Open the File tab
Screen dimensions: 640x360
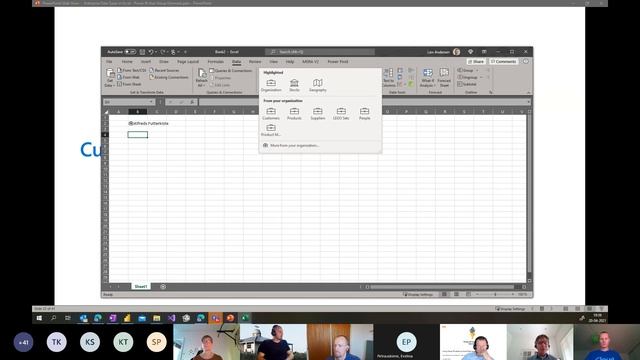click(109, 62)
